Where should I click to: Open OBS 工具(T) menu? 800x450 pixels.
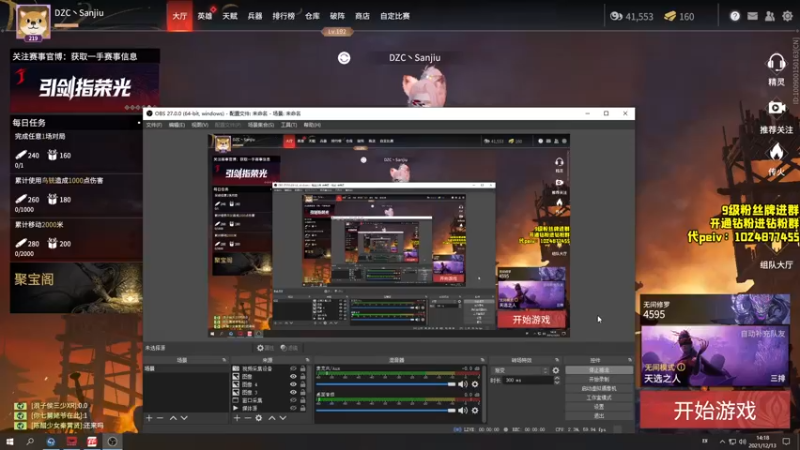289,125
